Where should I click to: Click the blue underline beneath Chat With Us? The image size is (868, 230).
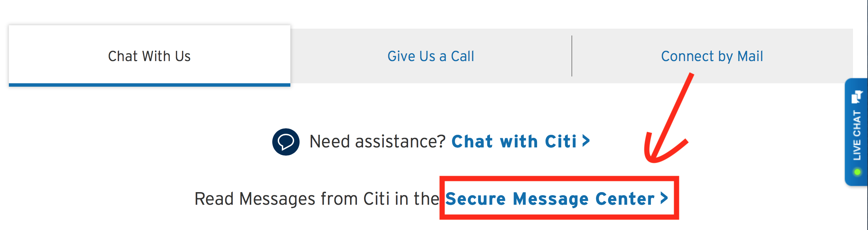tap(149, 85)
